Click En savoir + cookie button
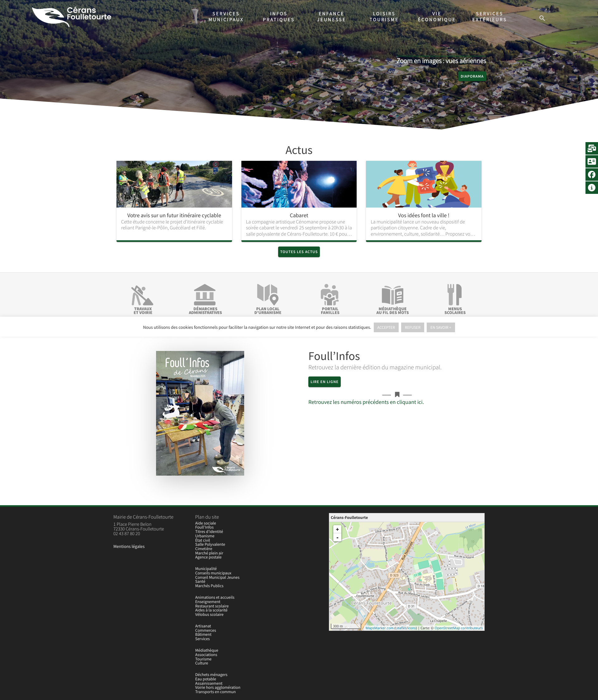 [x=440, y=327]
